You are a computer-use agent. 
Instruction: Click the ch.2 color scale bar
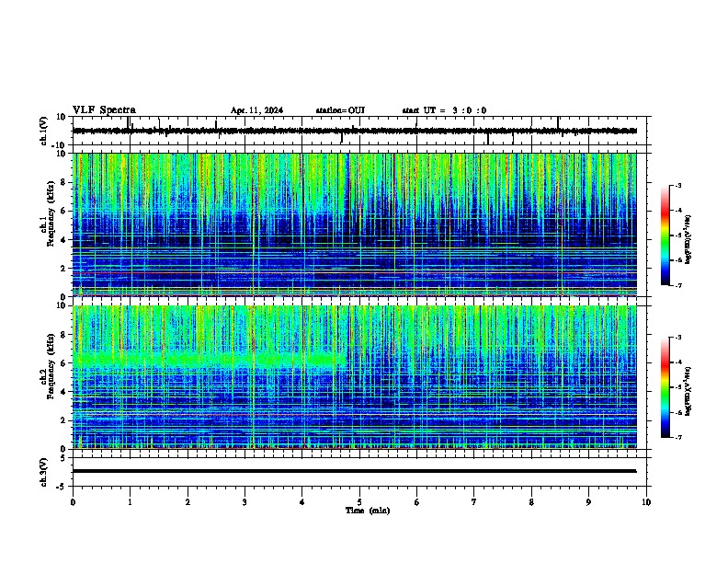[x=665, y=387]
